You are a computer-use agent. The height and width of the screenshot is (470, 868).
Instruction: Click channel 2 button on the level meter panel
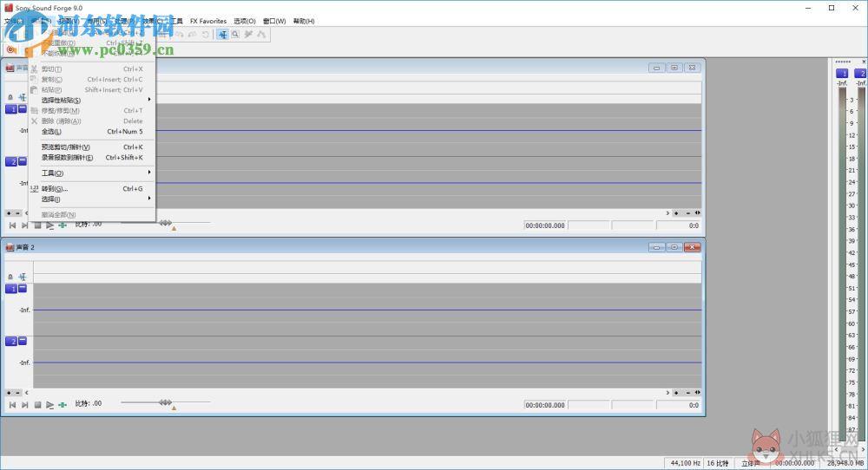(861, 73)
